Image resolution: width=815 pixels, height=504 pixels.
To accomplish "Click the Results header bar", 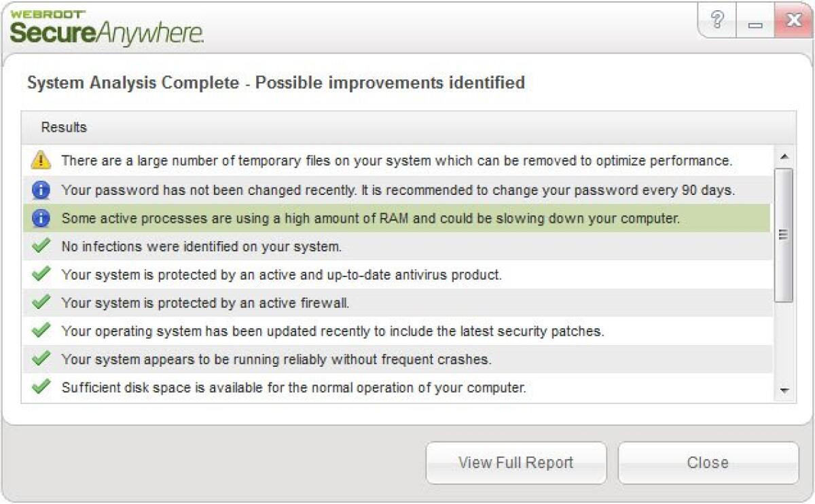I will point(401,127).
